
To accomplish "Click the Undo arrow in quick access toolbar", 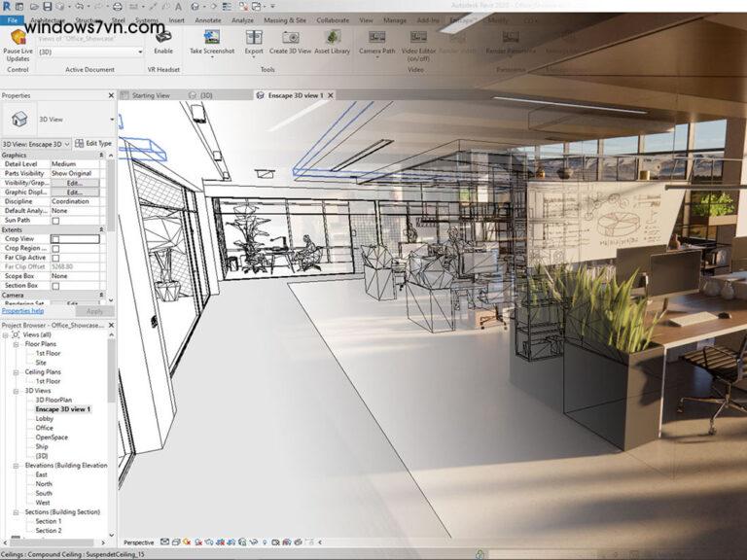I will tap(79, 7).
